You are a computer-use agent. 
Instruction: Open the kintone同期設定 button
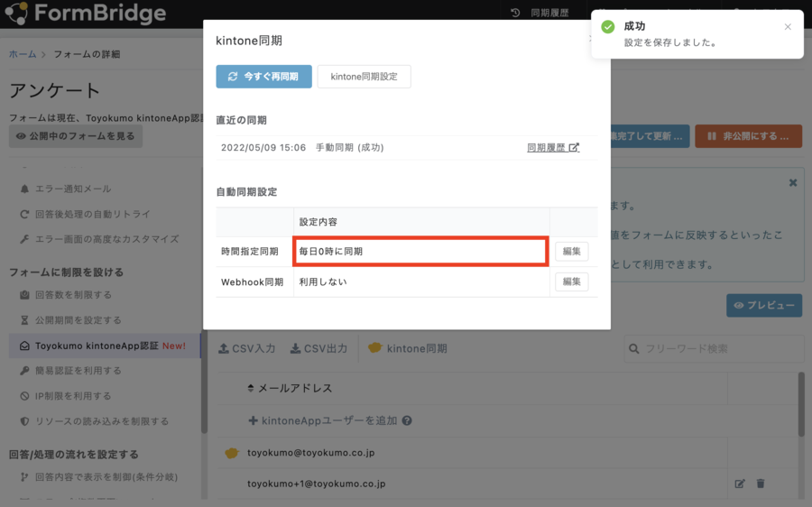[x=364, y=77]
